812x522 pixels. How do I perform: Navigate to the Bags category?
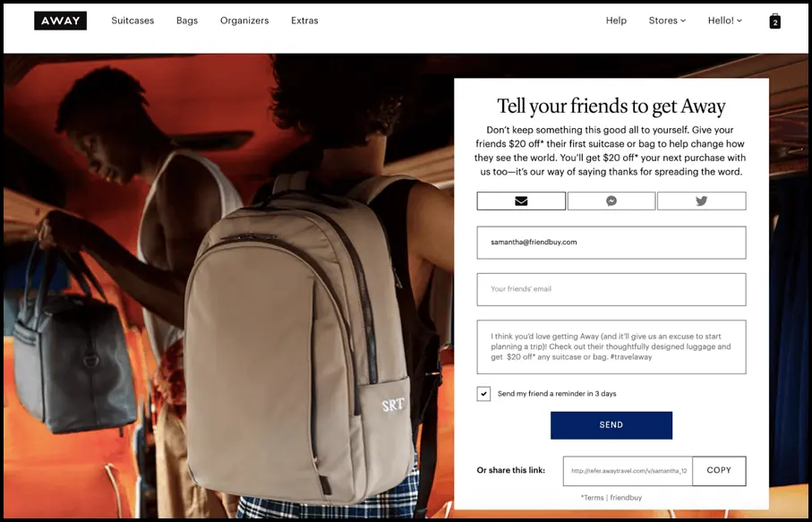[187, 21]
